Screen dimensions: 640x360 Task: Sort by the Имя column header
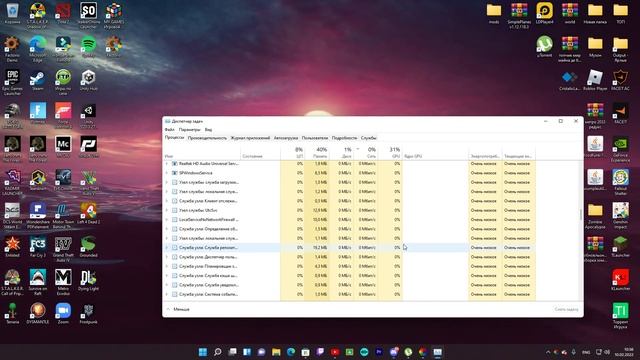(202, 153)
